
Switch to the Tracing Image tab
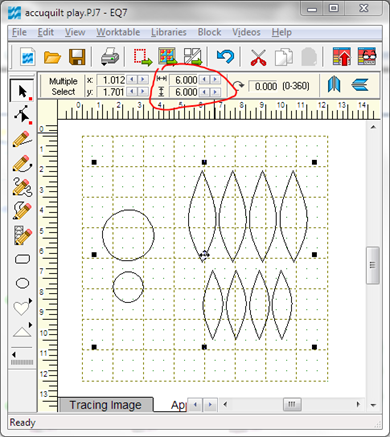pyautogui.click(x=105, y=405)
